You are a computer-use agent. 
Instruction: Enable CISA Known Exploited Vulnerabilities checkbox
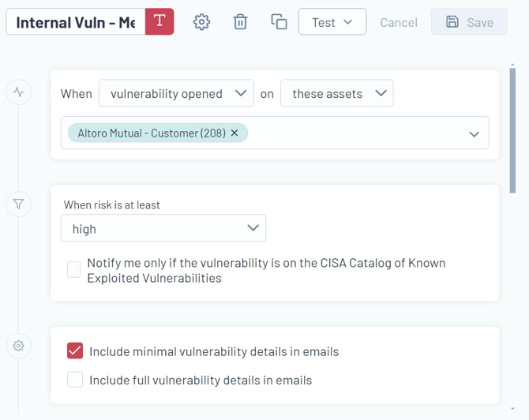point(74,270)
